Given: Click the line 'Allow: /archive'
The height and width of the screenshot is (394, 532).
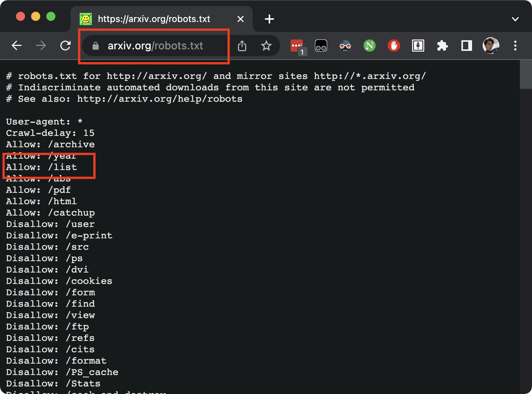Looking at the screenshot, I should click(x=50, y=145).
